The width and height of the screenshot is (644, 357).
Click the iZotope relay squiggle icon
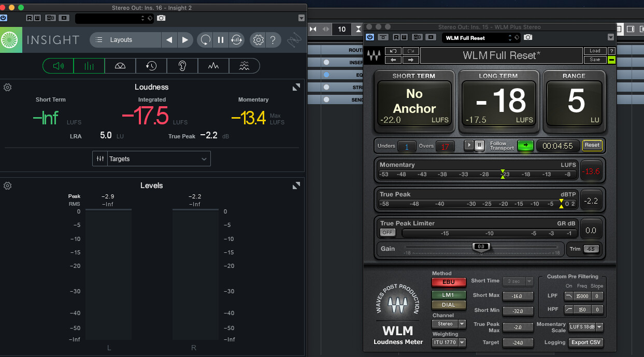295,40
